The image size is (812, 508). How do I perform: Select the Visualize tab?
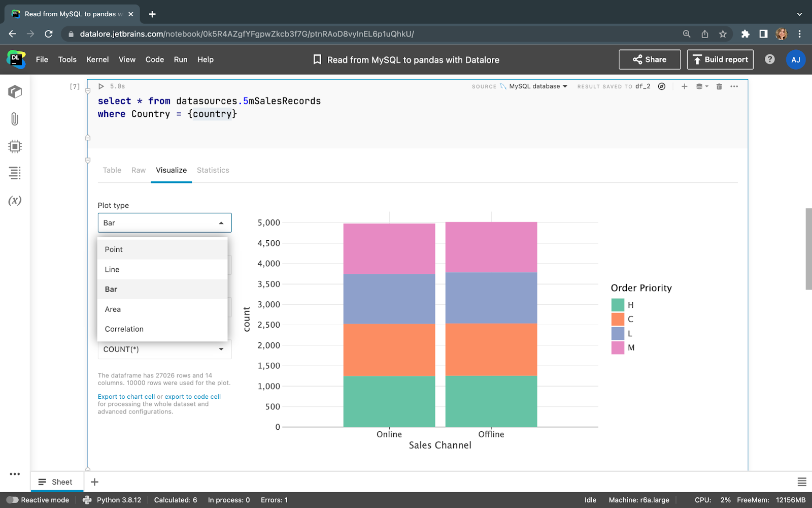tap(172, 170)
